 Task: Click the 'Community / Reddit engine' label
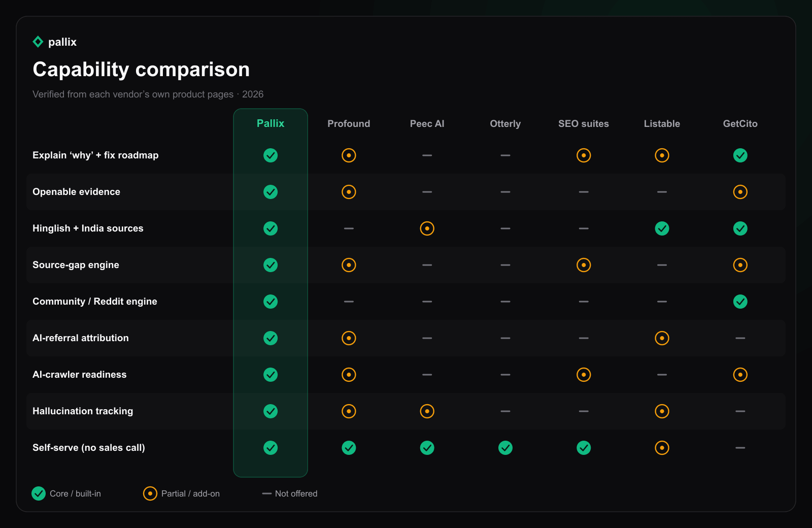click(95, 302)
